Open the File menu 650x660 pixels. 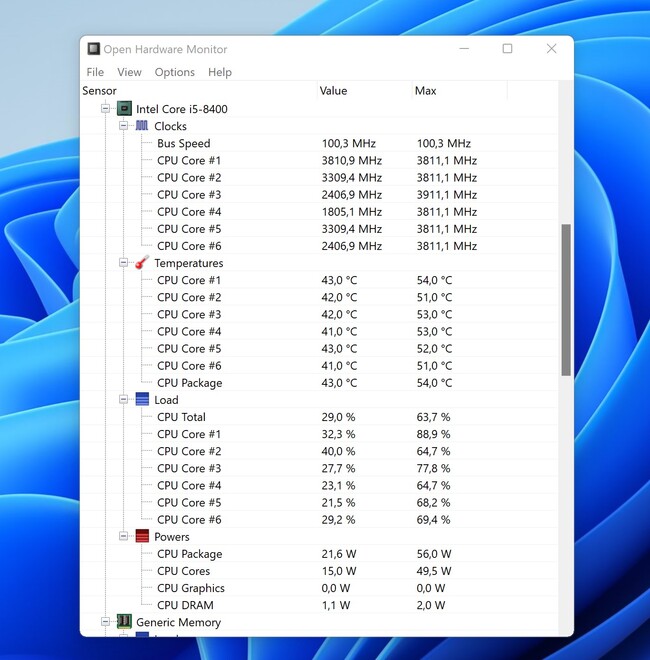pos(95,72)
